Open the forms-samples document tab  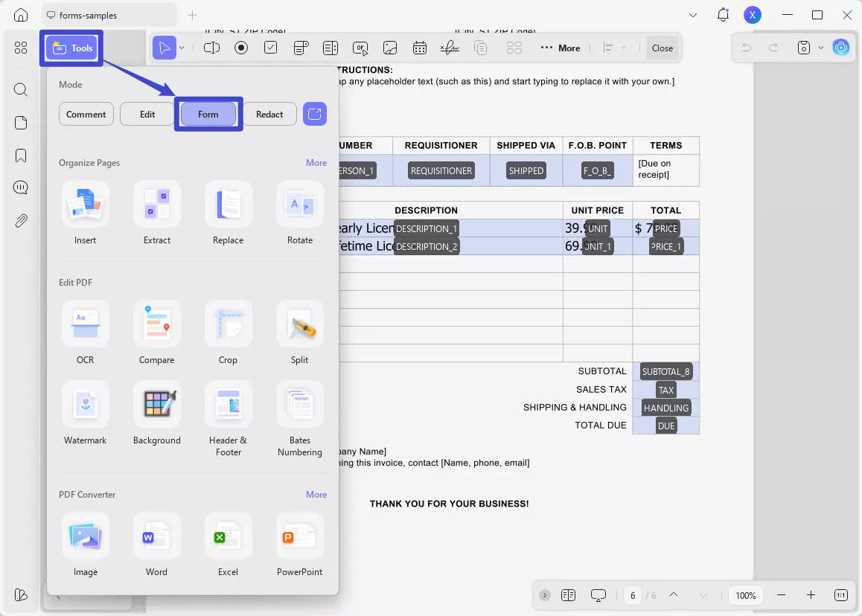(109, 16)
